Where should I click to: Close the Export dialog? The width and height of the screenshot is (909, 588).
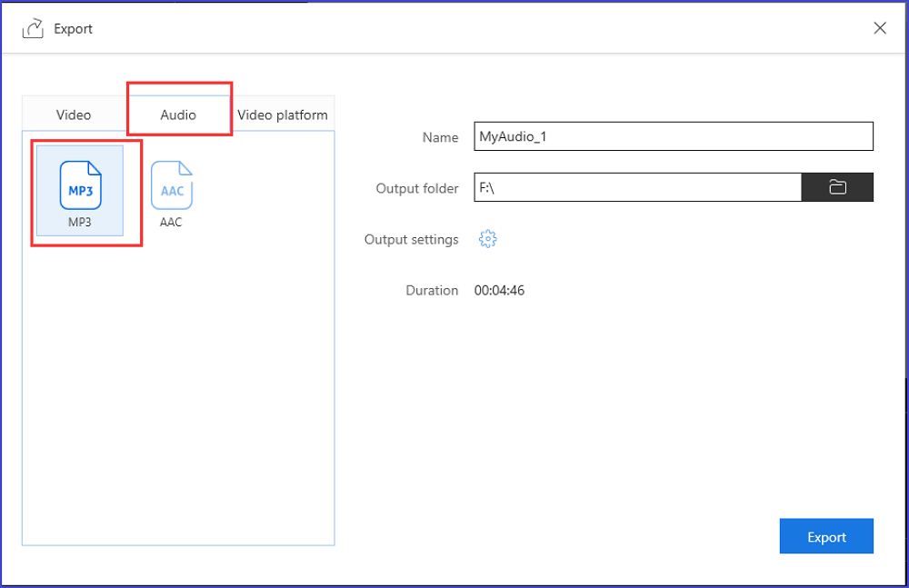tap(879, 28)
